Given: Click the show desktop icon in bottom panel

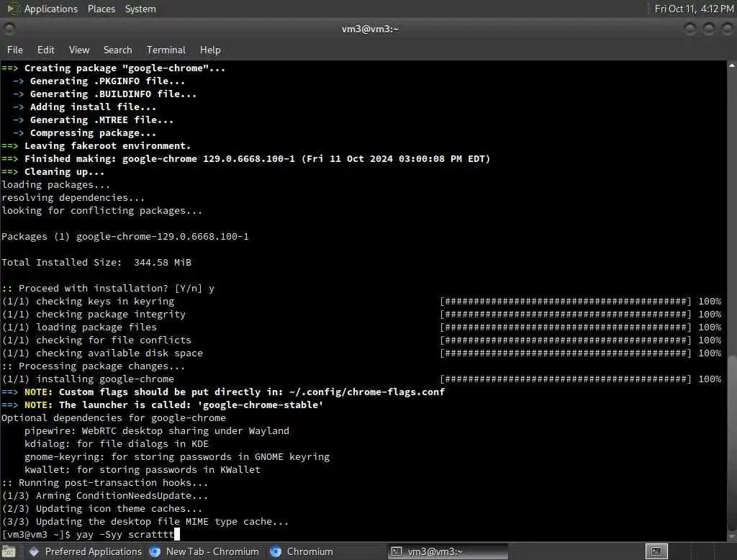Looking at the screenshot, I should 9,551.
